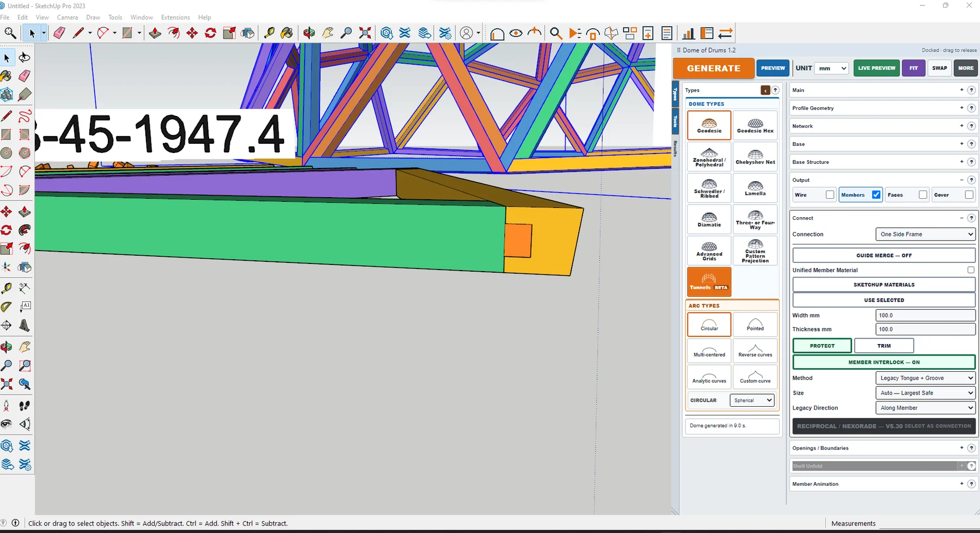Tick the Unified Member Material checkbox
Image resolution: width=980 pixels, height=533 pixels.
click(971, 269)
